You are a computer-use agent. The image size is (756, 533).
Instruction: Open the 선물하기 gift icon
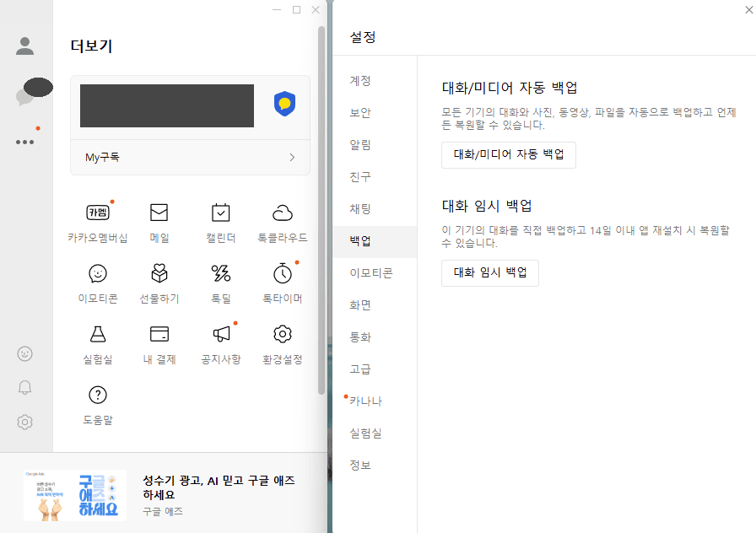click(x=159, y=273)
